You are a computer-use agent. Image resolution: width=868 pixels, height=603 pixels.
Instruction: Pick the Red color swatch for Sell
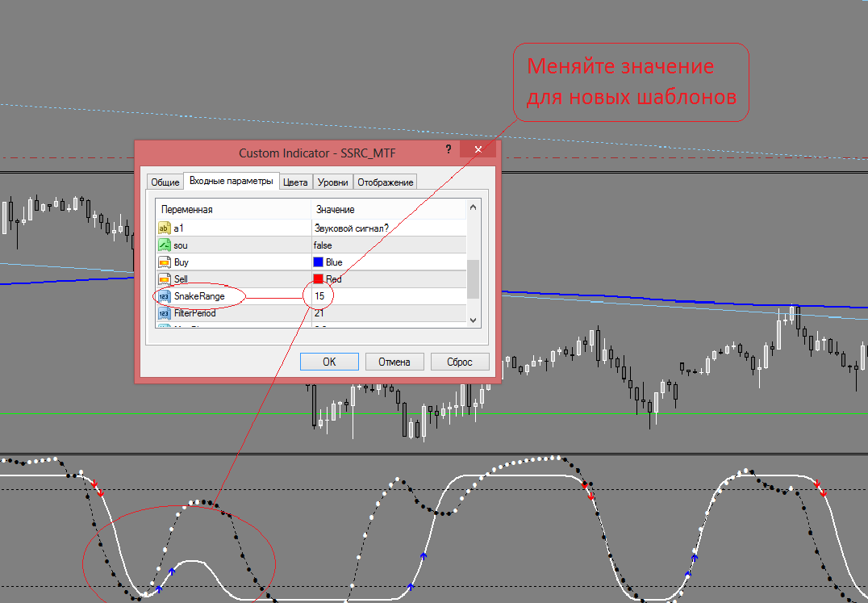coord(319,279)
